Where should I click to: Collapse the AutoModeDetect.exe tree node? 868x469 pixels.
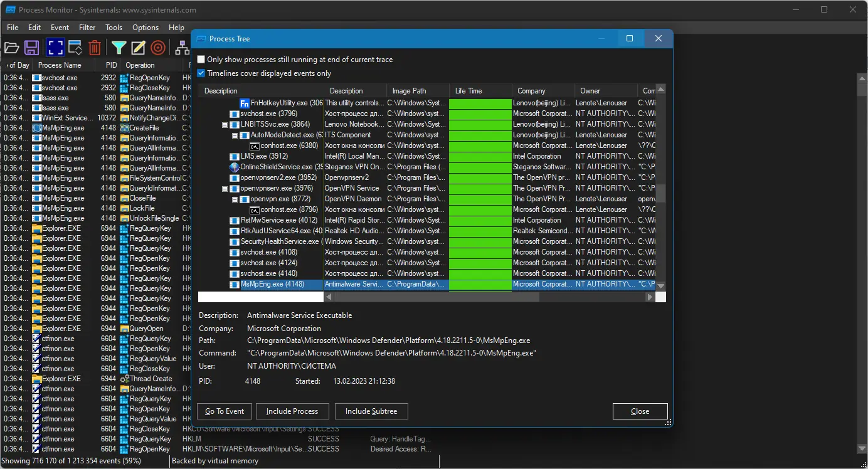(235, 135)
